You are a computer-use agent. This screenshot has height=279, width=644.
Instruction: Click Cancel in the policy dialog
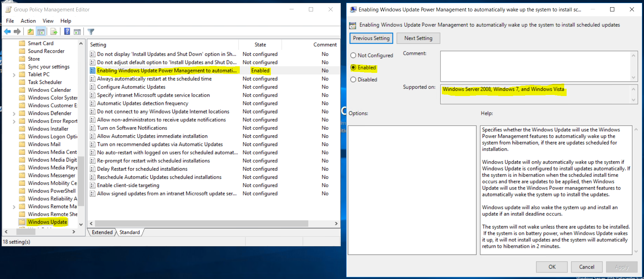[587, 267]
